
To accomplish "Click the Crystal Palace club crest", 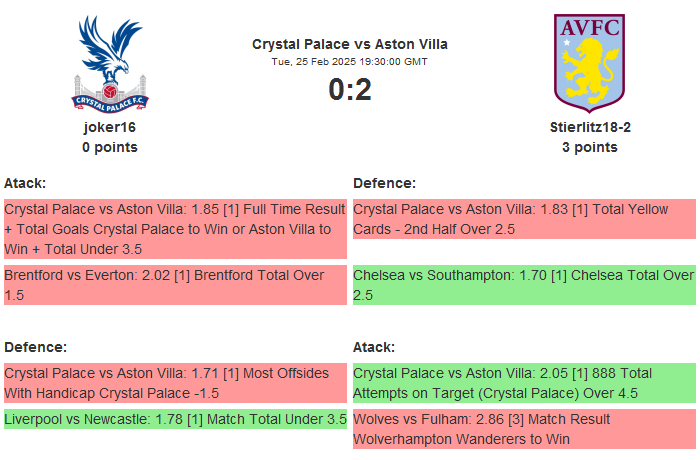I will (x=110, y=62).
